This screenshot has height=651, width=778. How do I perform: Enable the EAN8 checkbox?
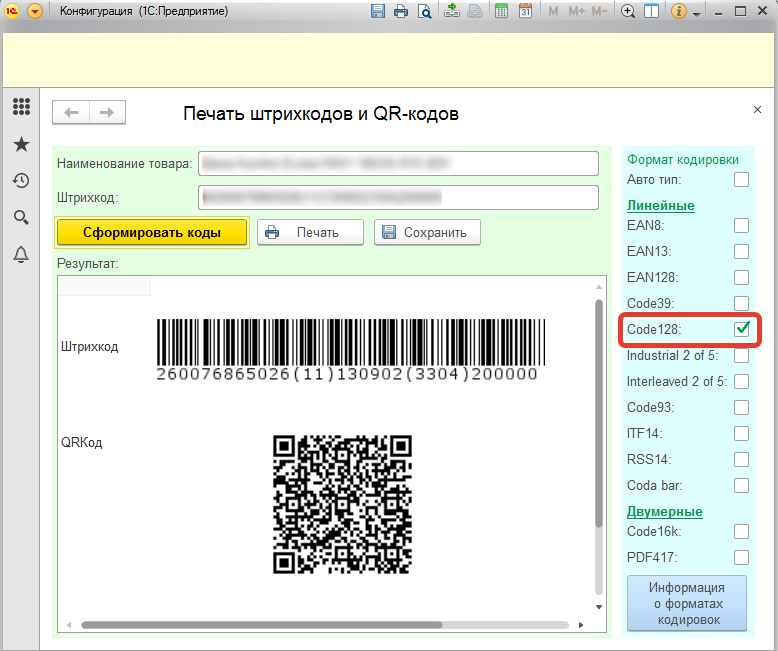tap(741, 225)
